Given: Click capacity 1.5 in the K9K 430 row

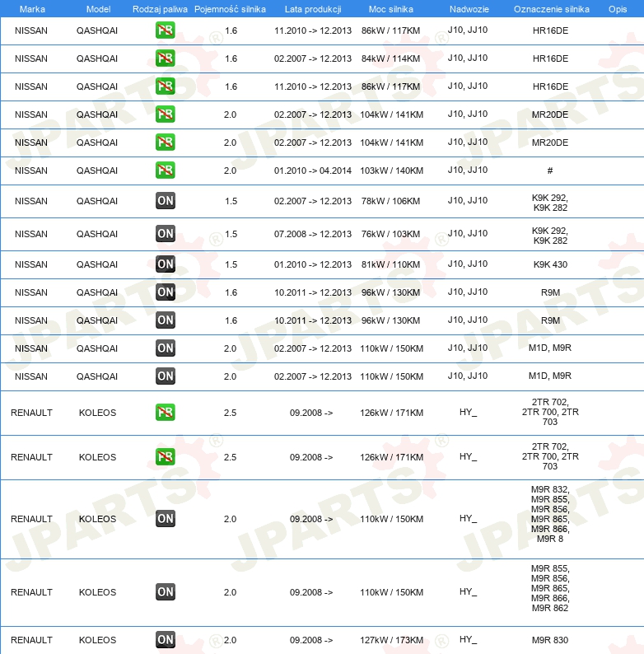Looking at the screenshot, I should tap(231, 264).
